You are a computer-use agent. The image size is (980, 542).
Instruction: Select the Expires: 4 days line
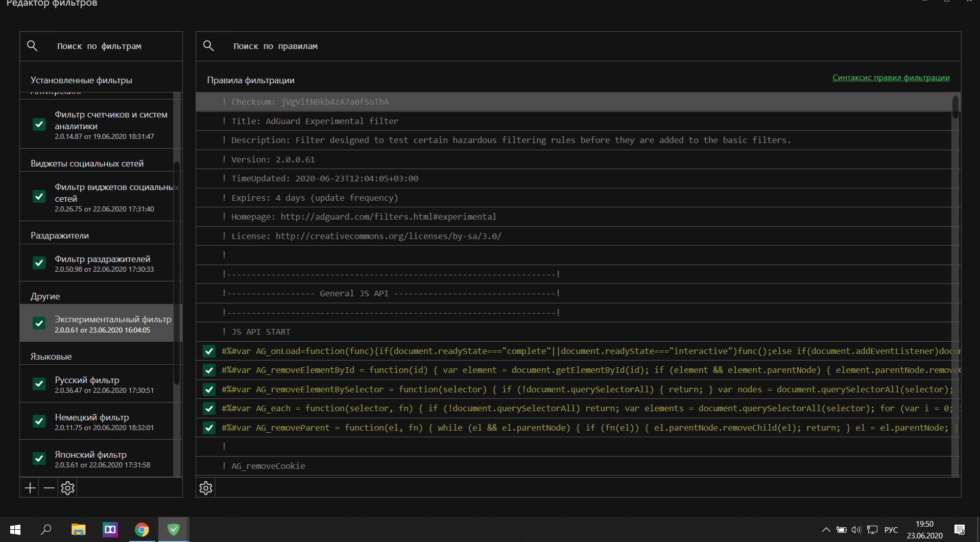(x=573, y=198)
